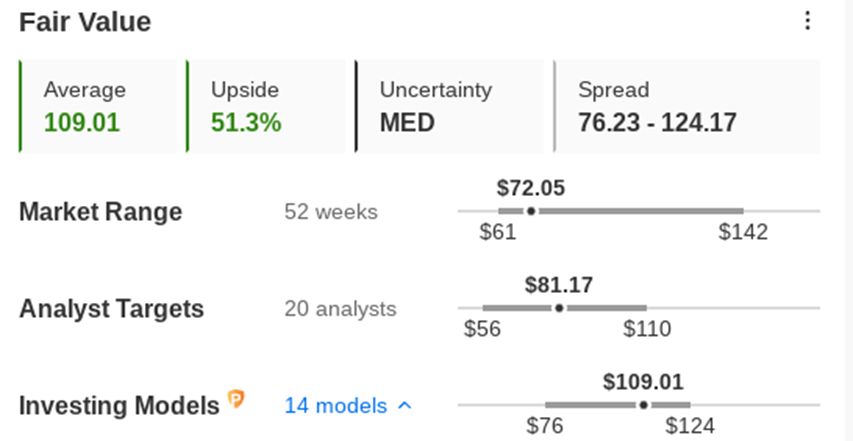The width and height of the screenshot is (853, 441).
Task: Click the Investing Models marker dot
Action: point(644,405)
